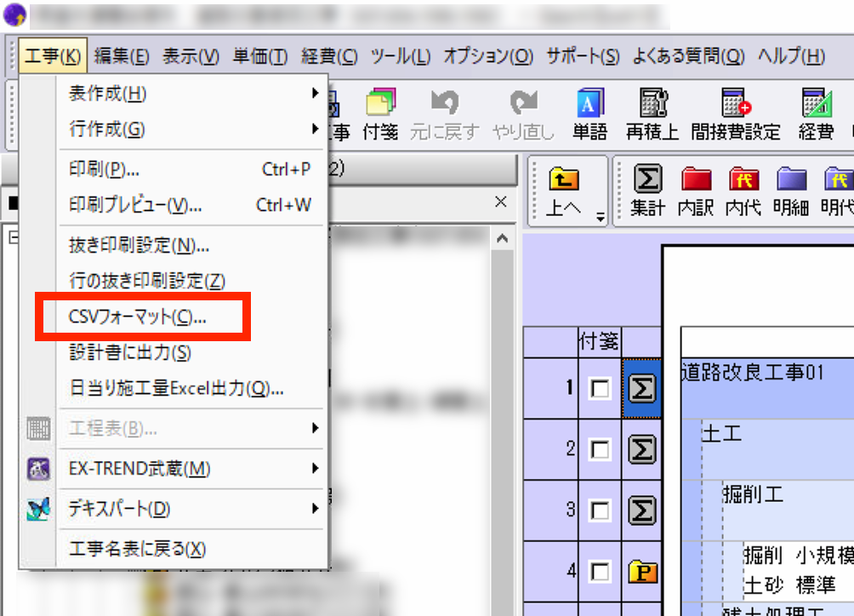
Task: Click the application logo in title bar
Action: pos(14,14)
